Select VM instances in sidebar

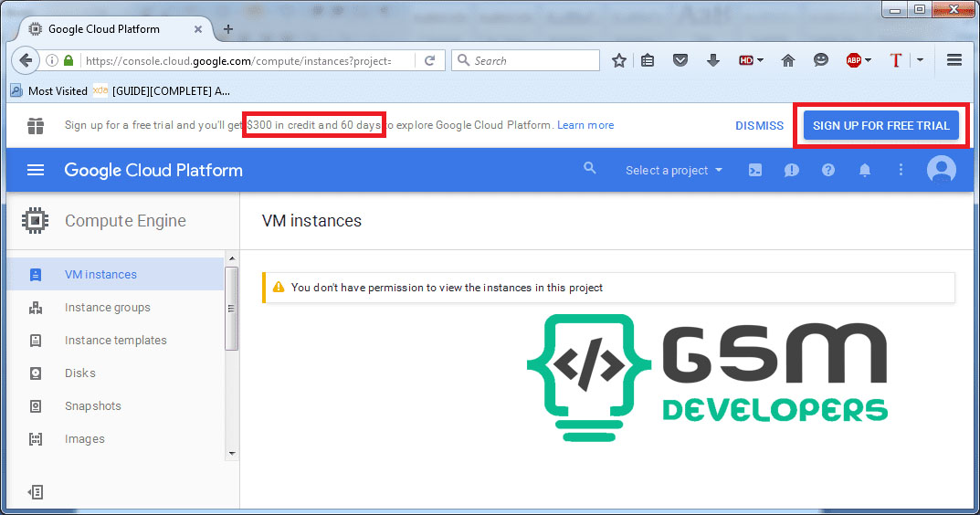[115, 274]
